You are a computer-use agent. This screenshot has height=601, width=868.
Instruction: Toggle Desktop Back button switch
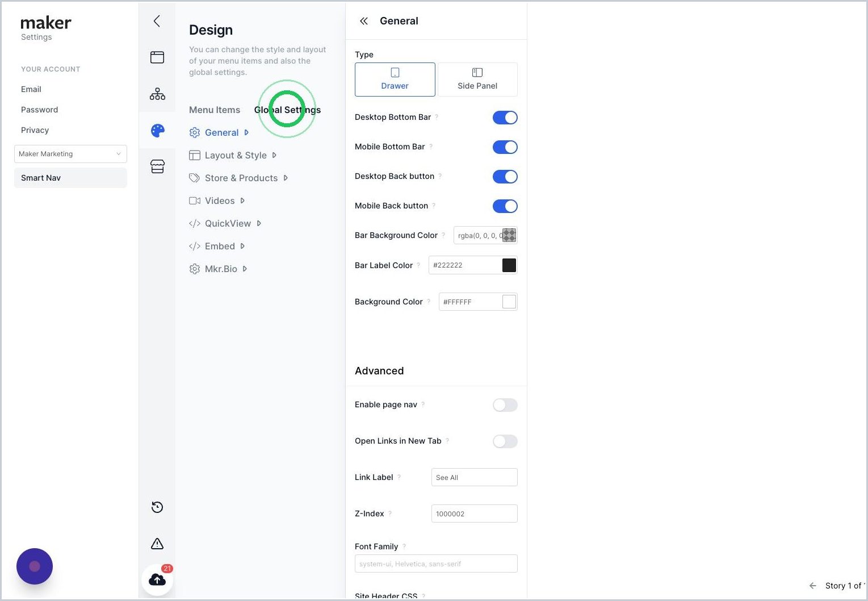505,177
